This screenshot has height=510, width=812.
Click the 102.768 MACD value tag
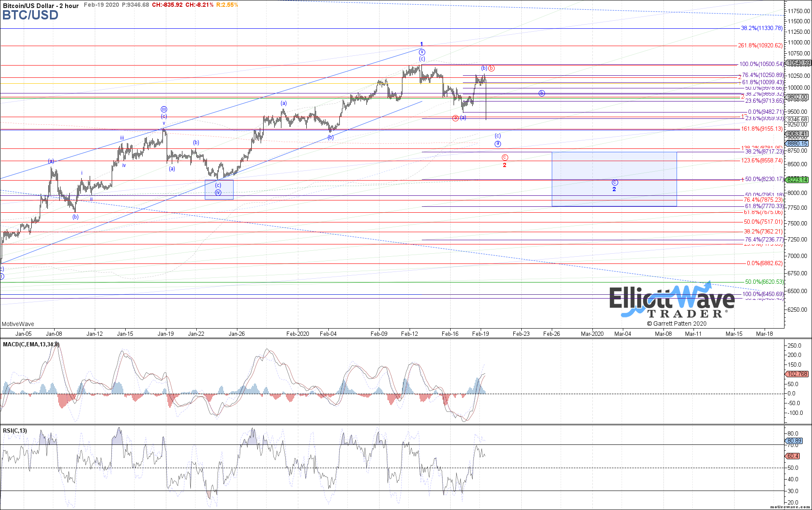[x=797, y=374]
